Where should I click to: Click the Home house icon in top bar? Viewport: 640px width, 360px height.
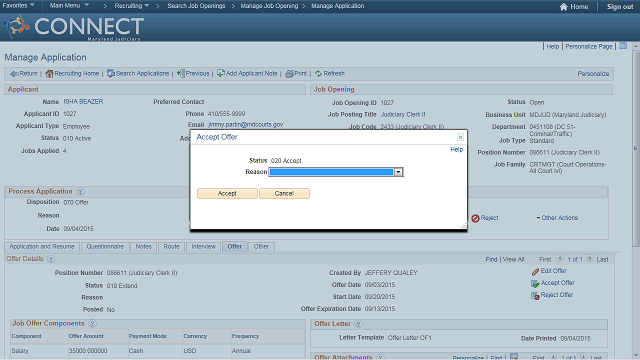click(564, 7)
